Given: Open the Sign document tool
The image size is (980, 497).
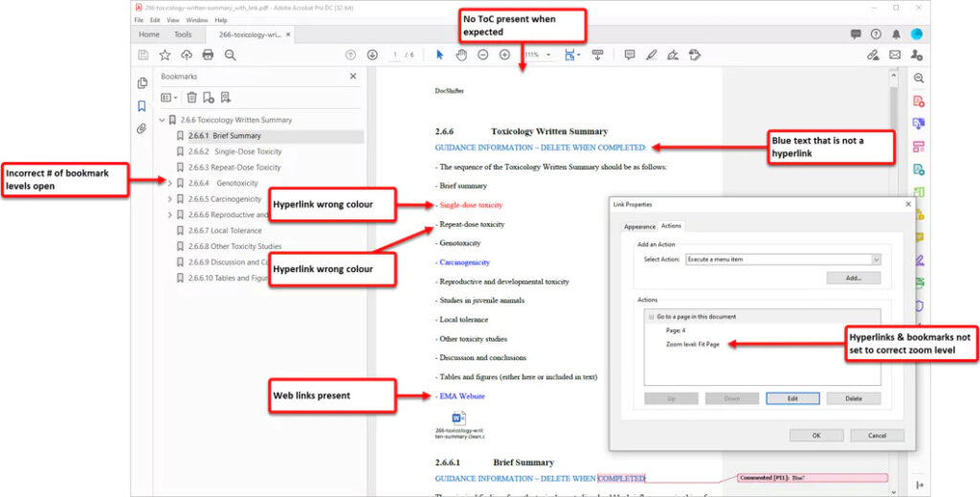Looking at the screenshot, I should (x=673, y=55).
